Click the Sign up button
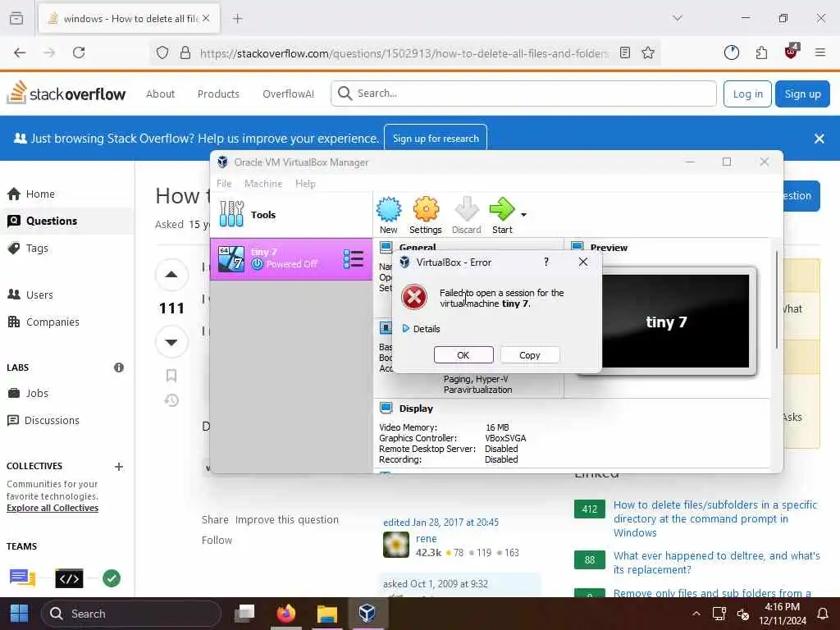The width and height of the screenshot is (840, 630). 802,94
